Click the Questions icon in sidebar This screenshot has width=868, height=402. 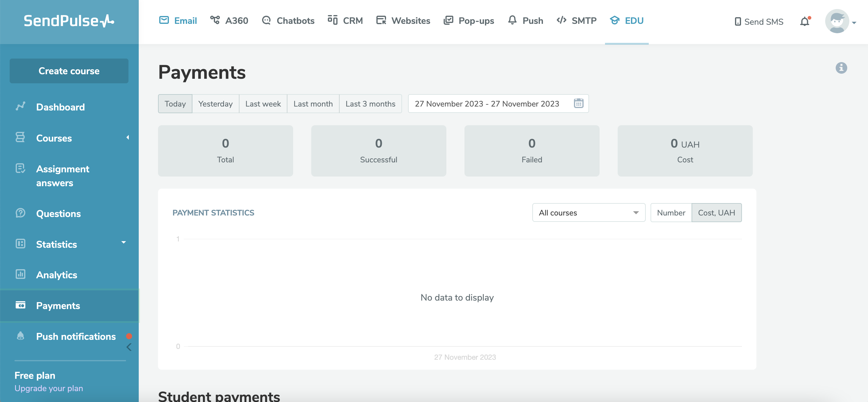(x=20, y=213)
